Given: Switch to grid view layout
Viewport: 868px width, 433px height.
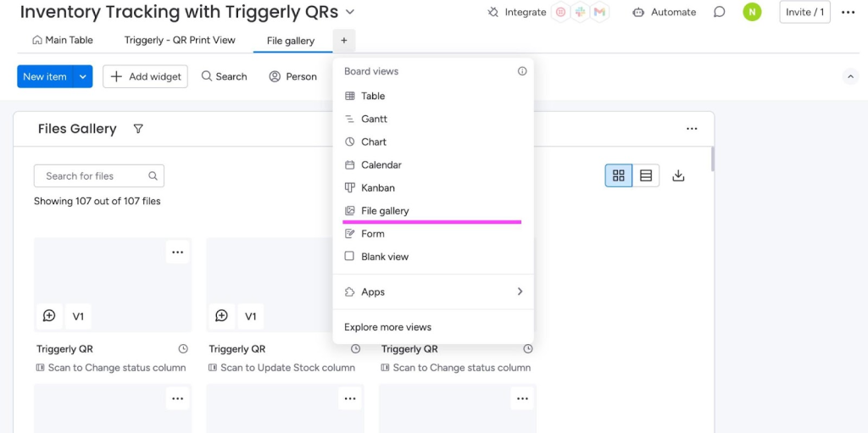Looking at the screenshot, I should [619, 175].
